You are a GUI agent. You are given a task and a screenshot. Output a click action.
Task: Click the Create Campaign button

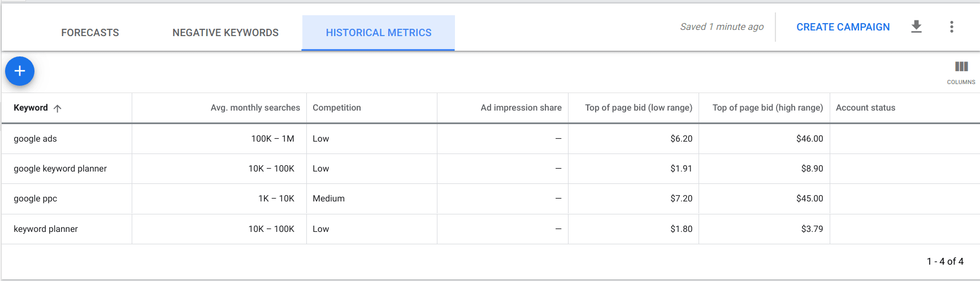[843, 27]
